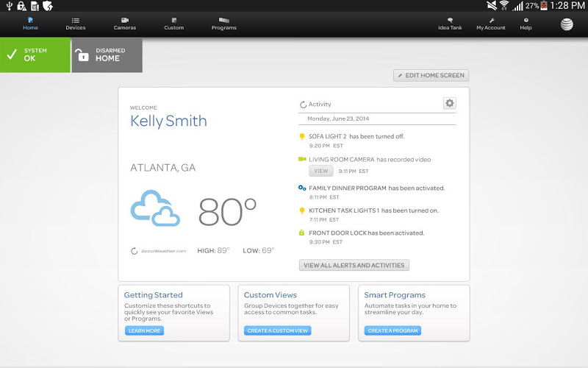Click the Sofa Light 2 bulb icon
The image size is (588, 368).
click(x=302, y=137)
